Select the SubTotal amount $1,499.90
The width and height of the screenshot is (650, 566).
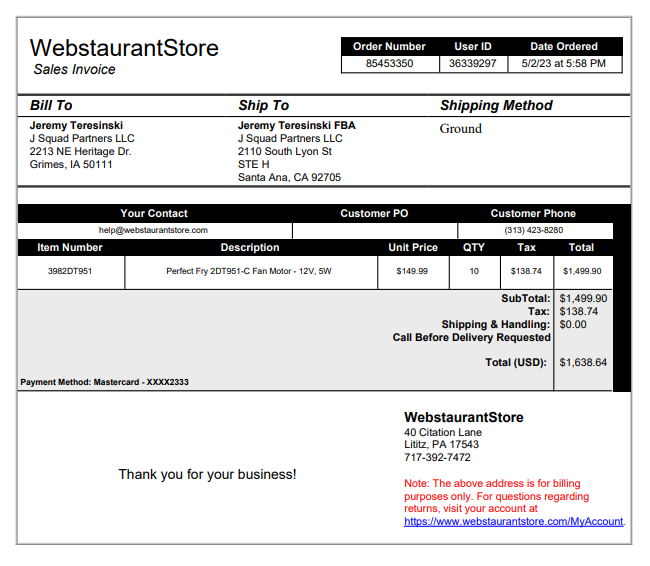pyautogui.click(x=583, y=299)
